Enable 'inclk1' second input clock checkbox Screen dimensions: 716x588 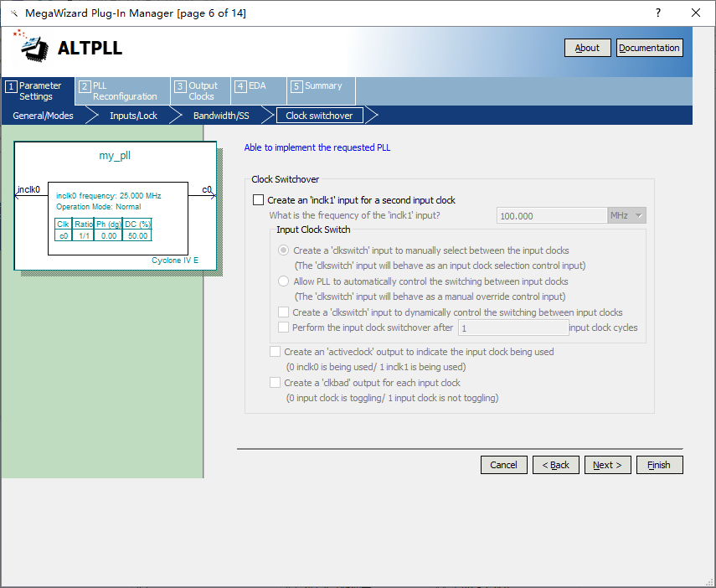pyautogui.click(x=258, y=200)
